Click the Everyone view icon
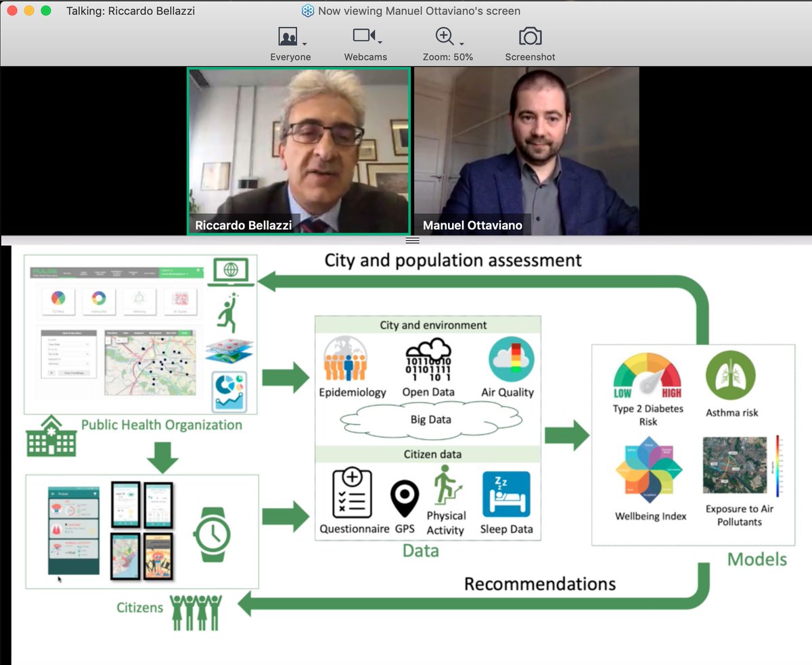Image resolution: width=812 pixels, height=665 pixels. [287, 35]
